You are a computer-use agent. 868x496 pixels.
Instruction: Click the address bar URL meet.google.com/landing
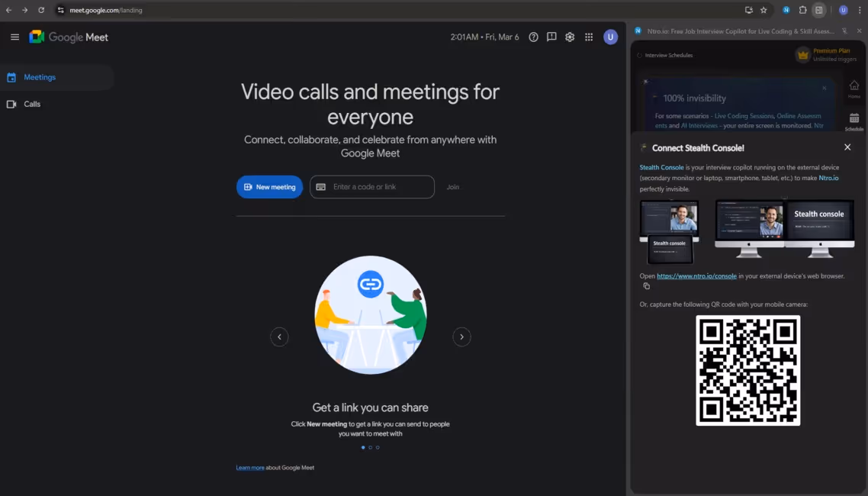pos(106,10)
